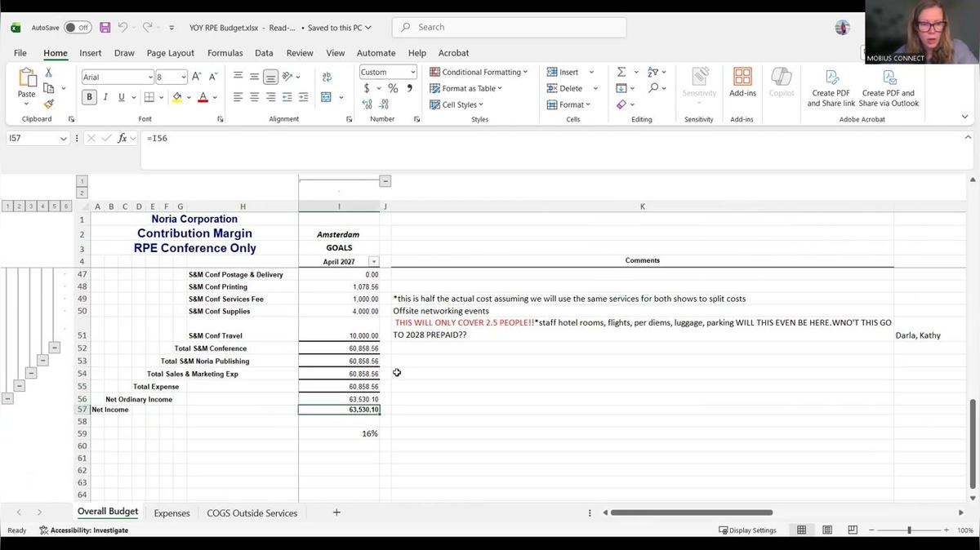Open the April 2027 filter dropdown
The image size is (980, 550).
click(374, 261)
